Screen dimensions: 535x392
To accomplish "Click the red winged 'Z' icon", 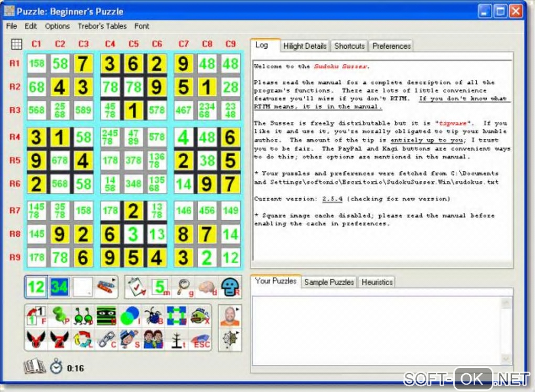I will click(60, 339).
